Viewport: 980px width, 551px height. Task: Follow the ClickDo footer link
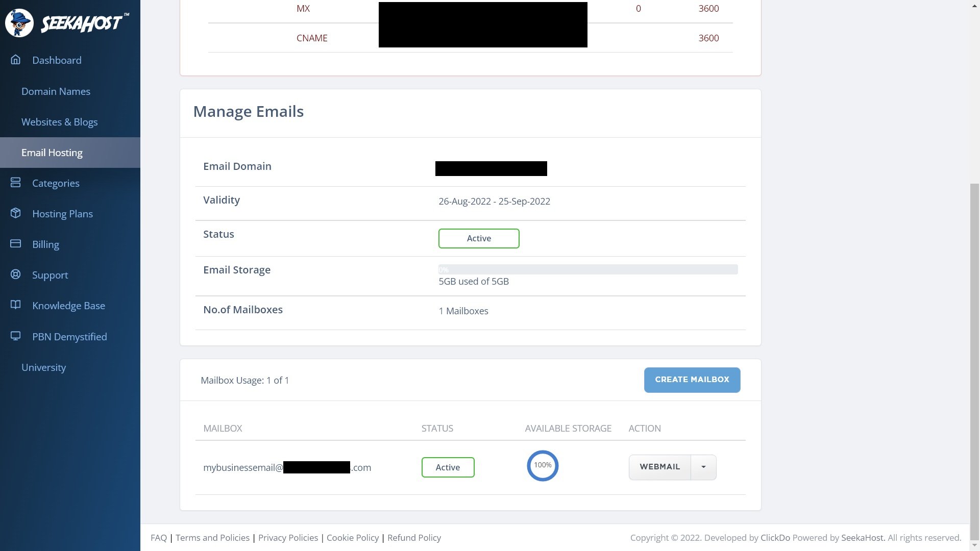[775, 538]
